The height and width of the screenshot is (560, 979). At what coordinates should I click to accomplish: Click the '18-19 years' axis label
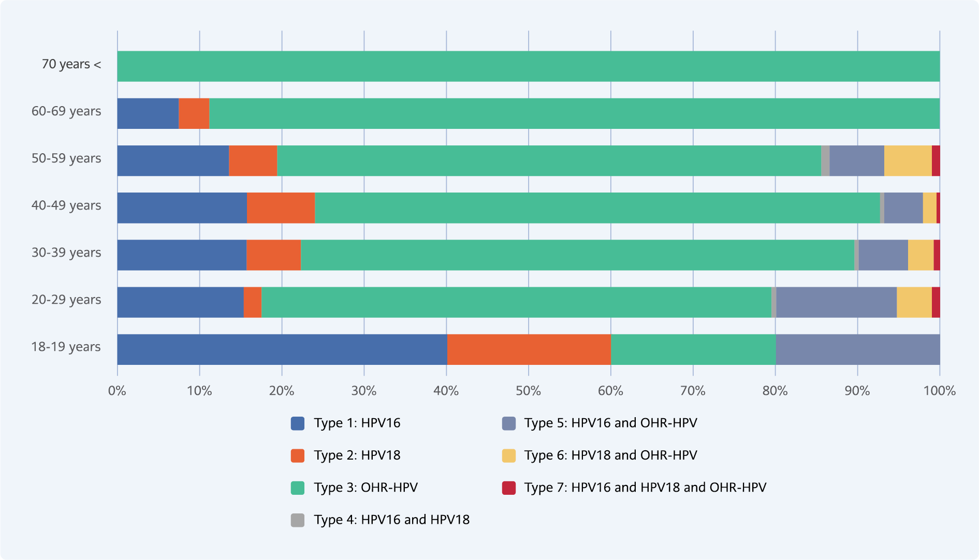point(66,347)
